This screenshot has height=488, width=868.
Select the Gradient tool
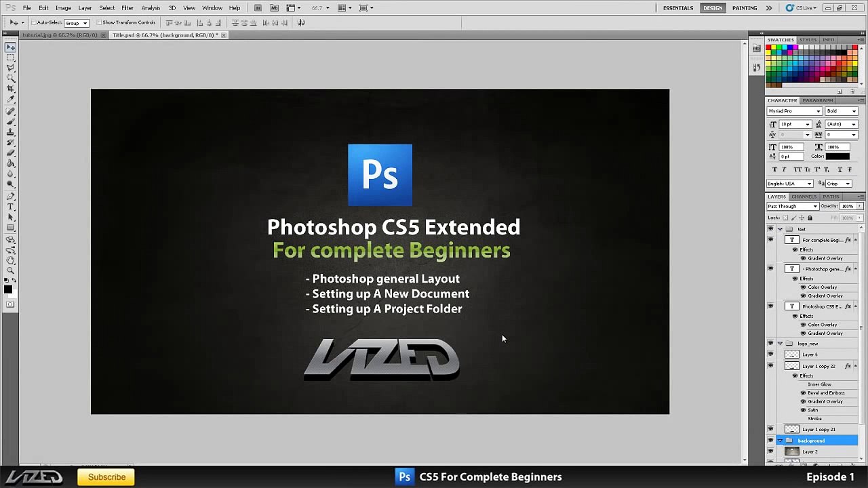click(x=10, y=163)
